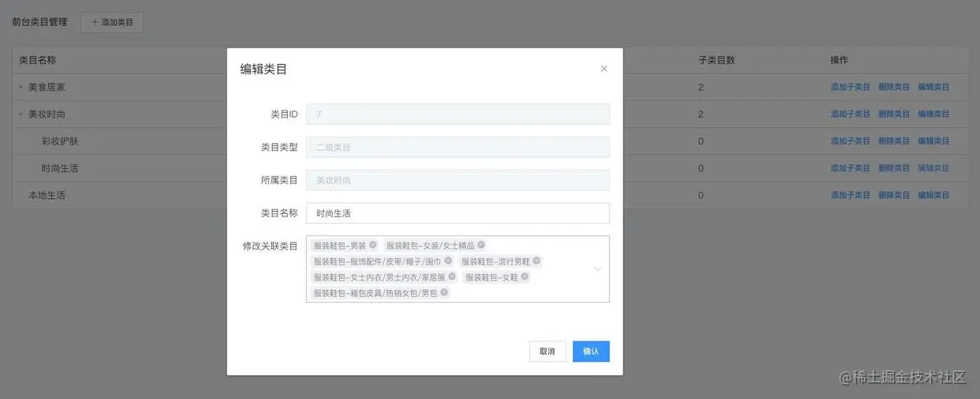Click the 修改关联类目 field label
The width and height of the screenshot is (980, 399).
[270, 246]
